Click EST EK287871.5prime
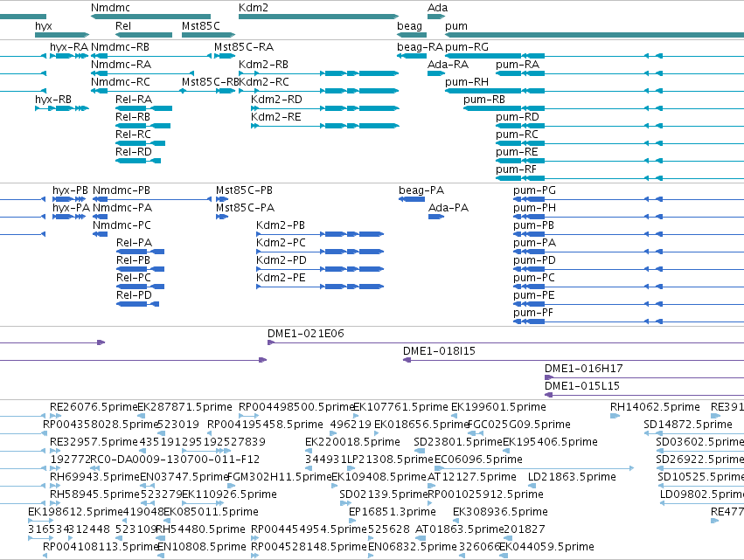 (141, 416)
